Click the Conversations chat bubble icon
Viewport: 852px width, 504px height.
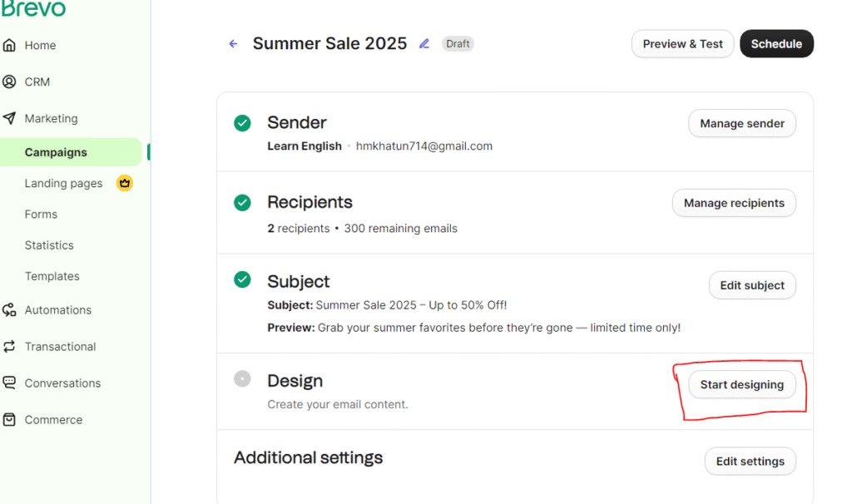coord(9,383)
